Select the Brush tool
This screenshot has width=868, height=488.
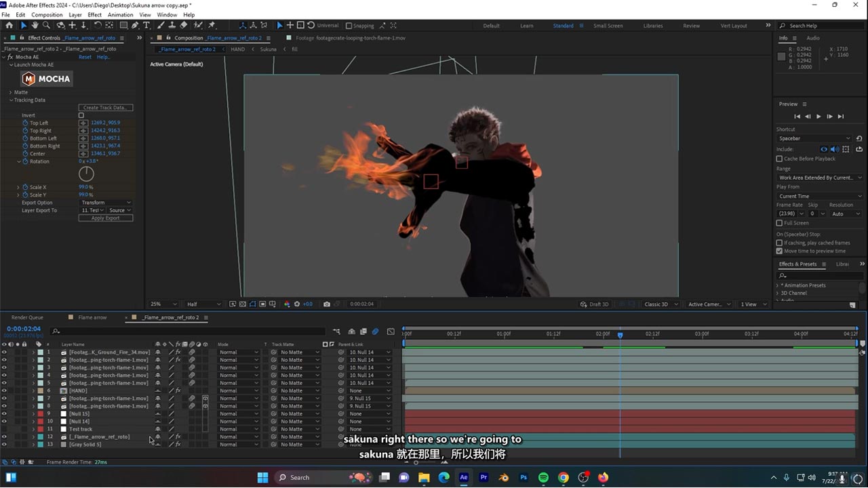(x=159, y=25)
